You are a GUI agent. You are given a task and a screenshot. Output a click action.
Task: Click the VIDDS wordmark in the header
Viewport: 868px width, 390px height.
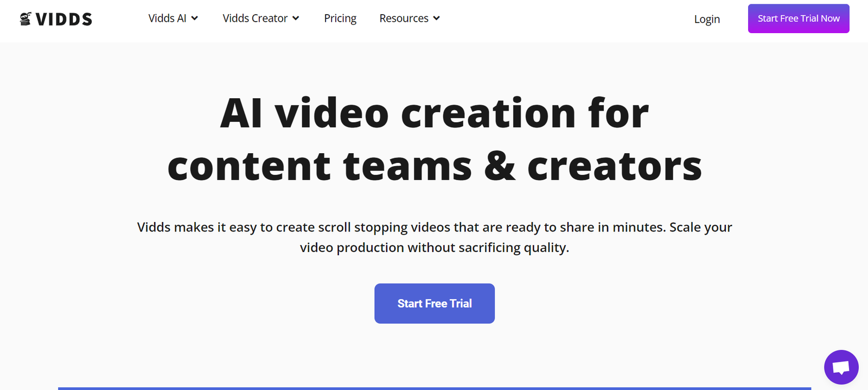pyautogui.click(x=64, y=20)
